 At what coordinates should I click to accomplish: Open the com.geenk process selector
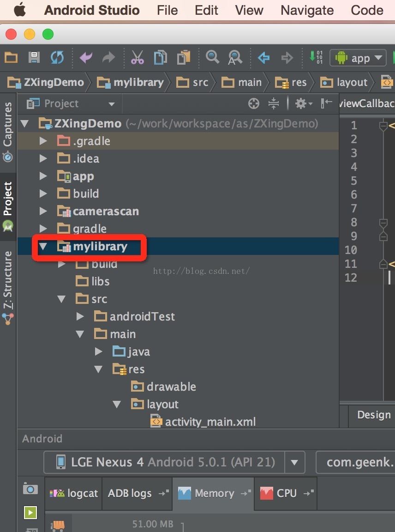point(356,462)
